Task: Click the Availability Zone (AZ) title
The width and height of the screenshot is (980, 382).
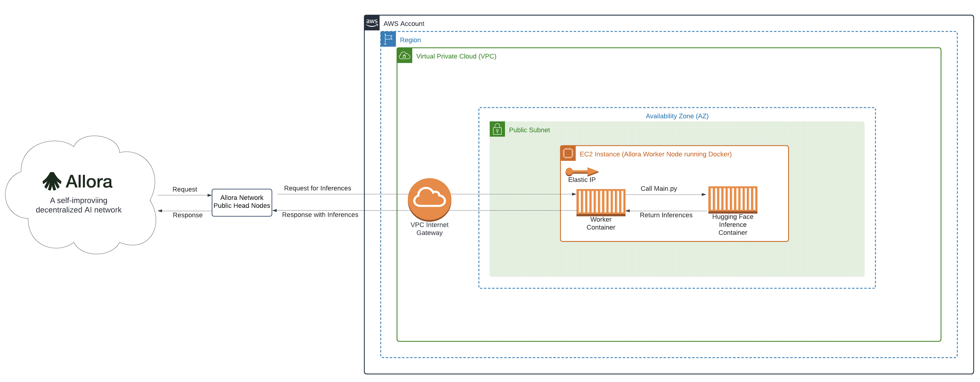Action: coord(677,116)
